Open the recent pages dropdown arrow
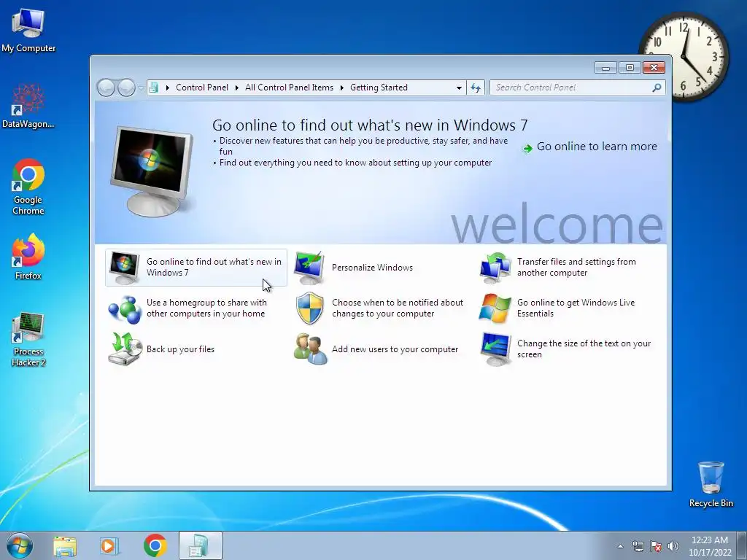This screenshot has width=747, height=560. [141, 88]
